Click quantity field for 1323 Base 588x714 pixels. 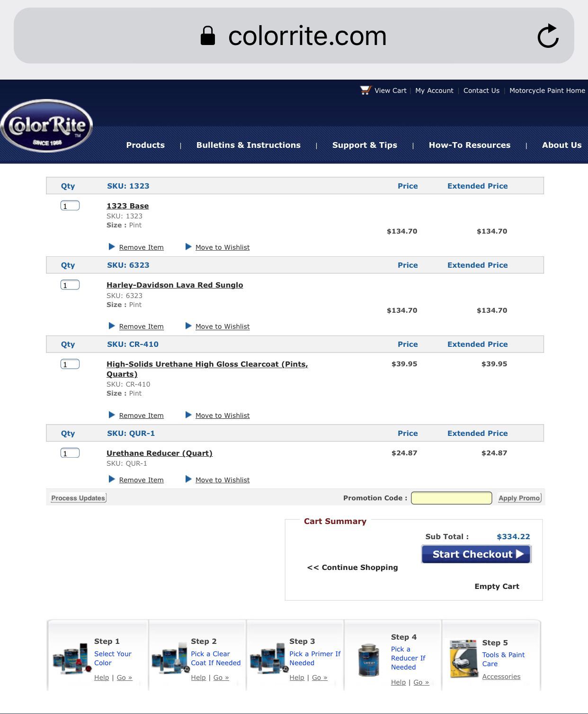[70, 206]
